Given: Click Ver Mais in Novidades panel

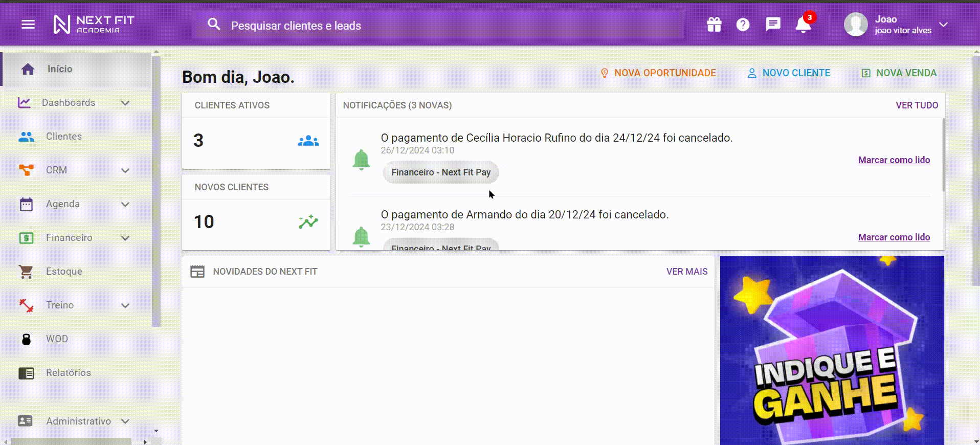Looking at the screenshot, I should pos(686,272).
